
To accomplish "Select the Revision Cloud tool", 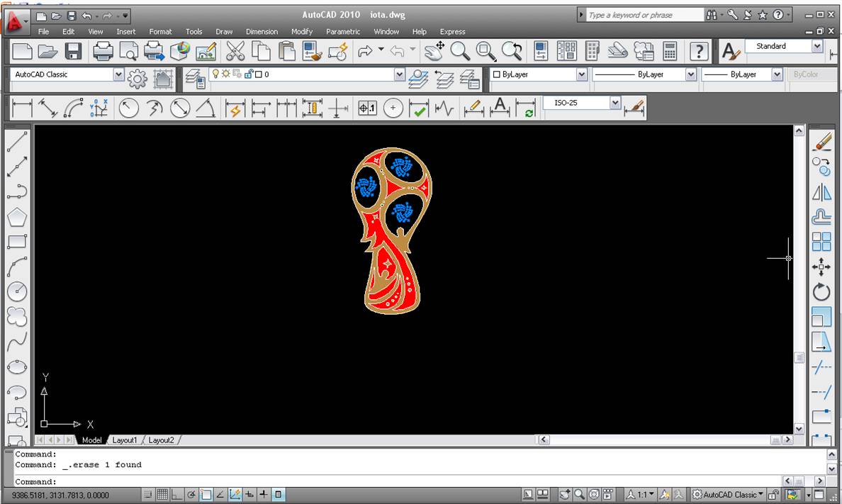I will click(x=17, y=317).
